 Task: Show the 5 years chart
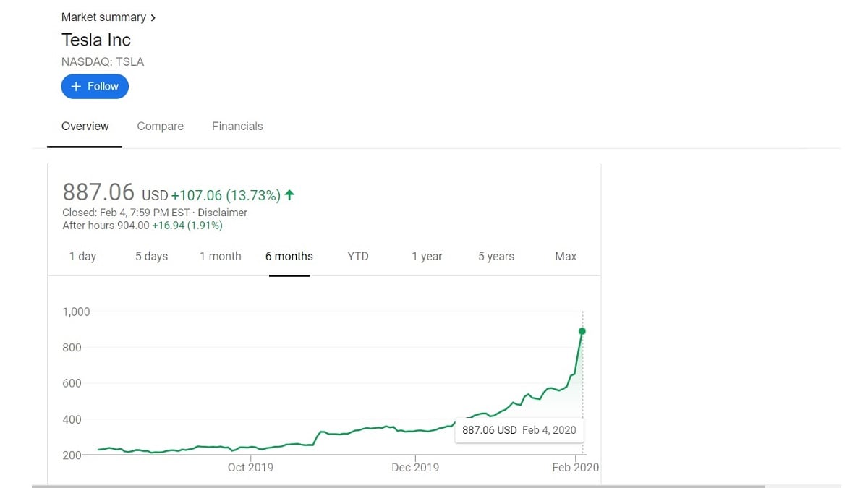point(495,257)
